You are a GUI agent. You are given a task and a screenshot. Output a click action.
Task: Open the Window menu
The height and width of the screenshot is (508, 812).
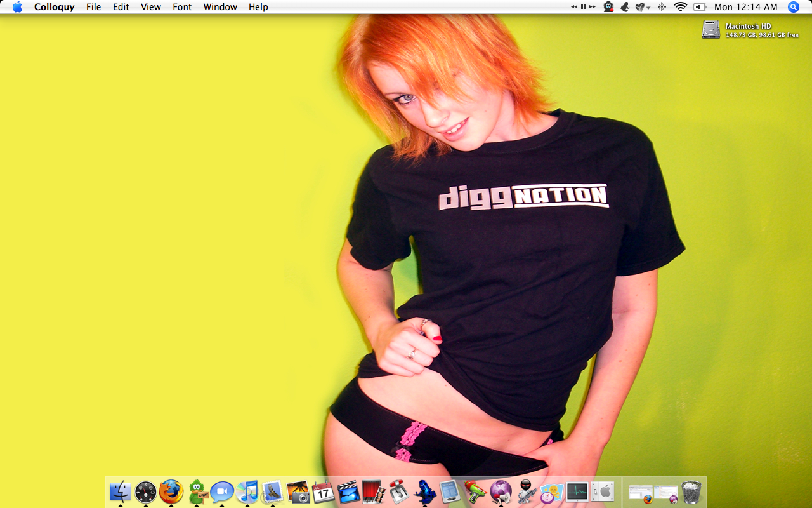[x=220, y=7]
